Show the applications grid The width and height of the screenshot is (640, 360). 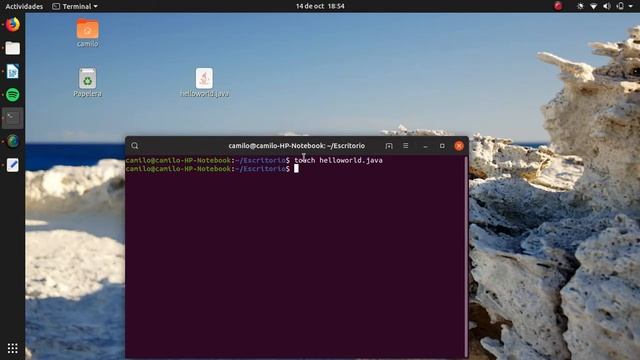pyautogui.click(x=13, y=348)
